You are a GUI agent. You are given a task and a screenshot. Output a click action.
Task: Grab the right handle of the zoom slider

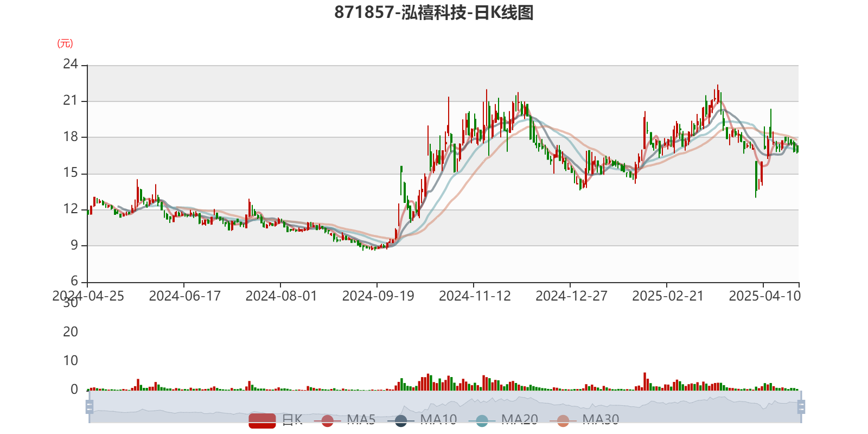click(802, 406)
